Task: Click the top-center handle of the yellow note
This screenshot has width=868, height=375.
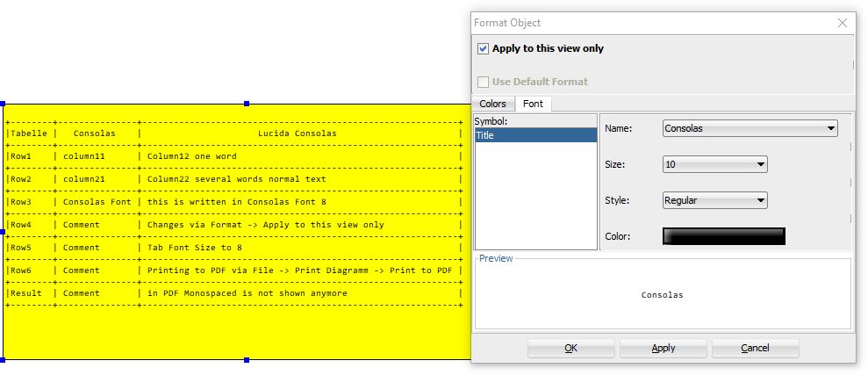Action: tap(247, 104)
